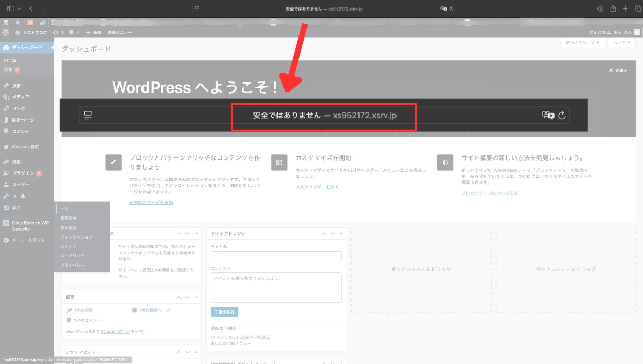Open CloudSecure WP Security in the sidebar

(27, 226)
